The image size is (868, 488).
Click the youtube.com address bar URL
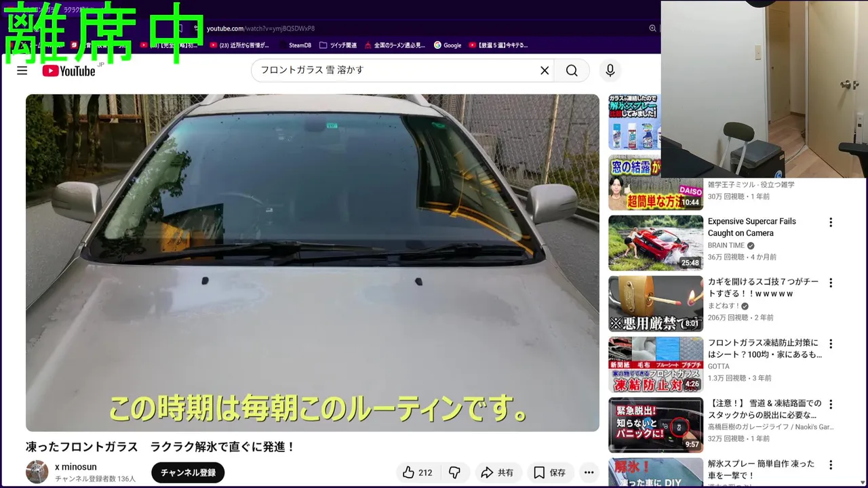[260, 28]
